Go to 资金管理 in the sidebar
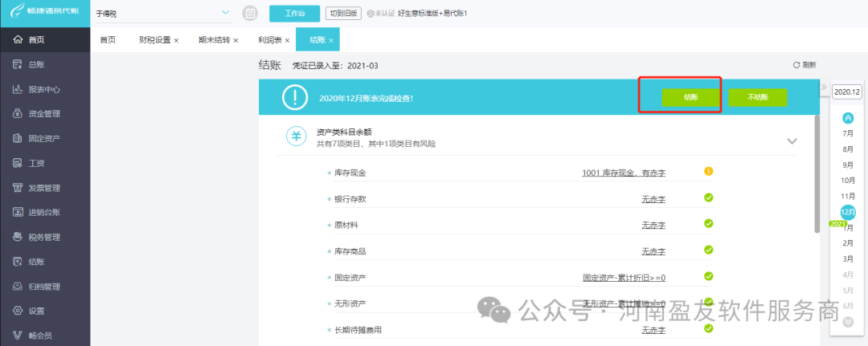Viewport: 868px width, 346px height. coord(45,114)
